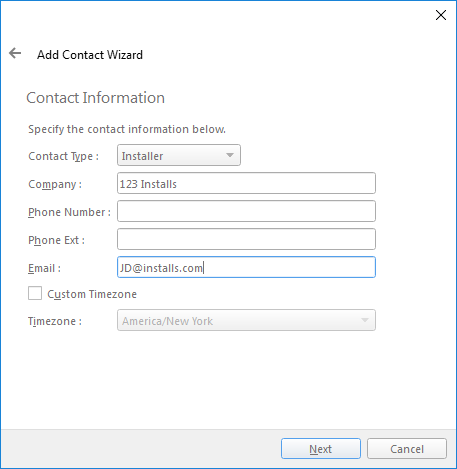Open the Contact Type dropdown showing Installer

(x=179, y=155)
